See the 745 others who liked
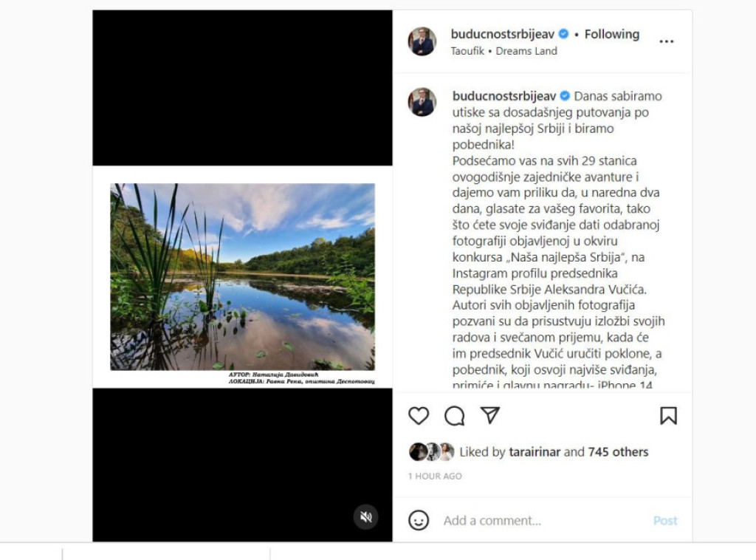Screen dimensions: 756x560 coord(618,451)
